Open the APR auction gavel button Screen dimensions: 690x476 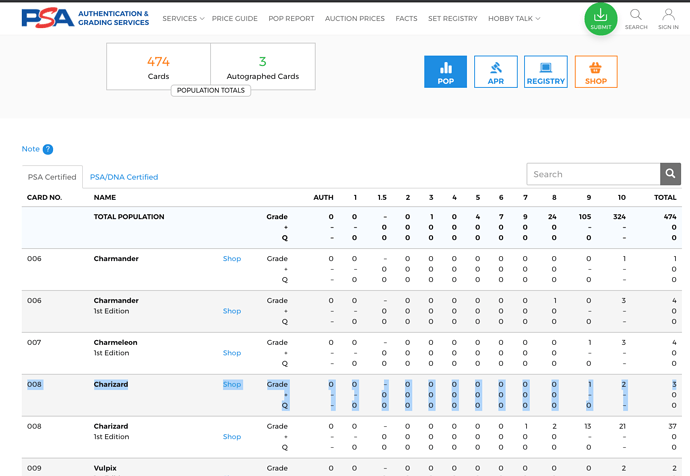(495, 72)
